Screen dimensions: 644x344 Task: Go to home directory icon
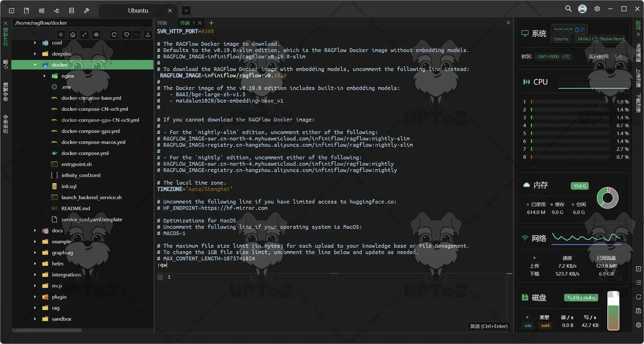tap(73, 34)
